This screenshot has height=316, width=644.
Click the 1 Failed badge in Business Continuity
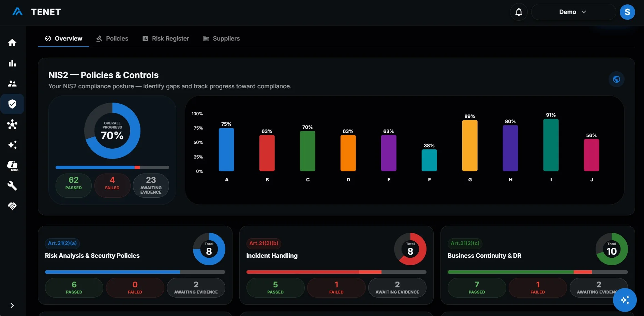point(538,288)
